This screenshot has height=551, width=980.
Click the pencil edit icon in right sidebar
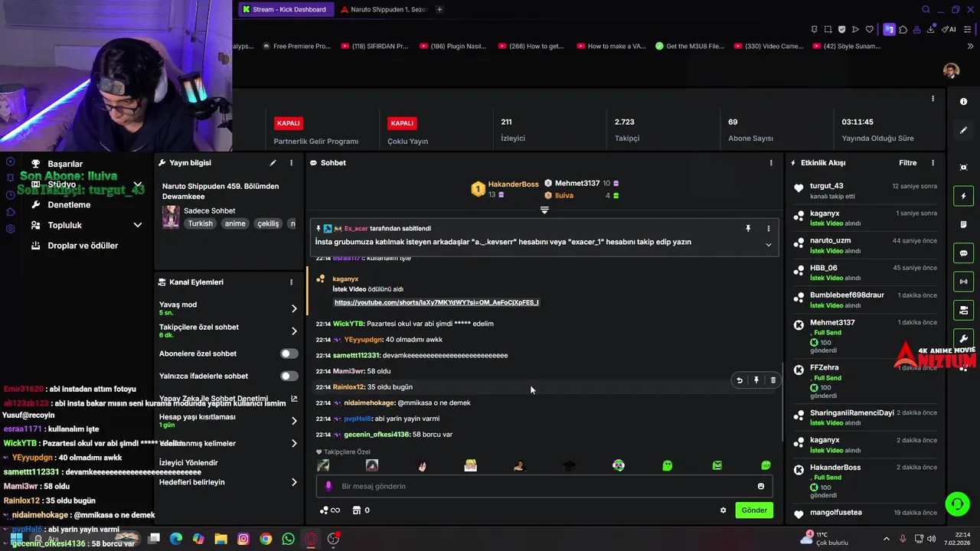pos(963,130)
